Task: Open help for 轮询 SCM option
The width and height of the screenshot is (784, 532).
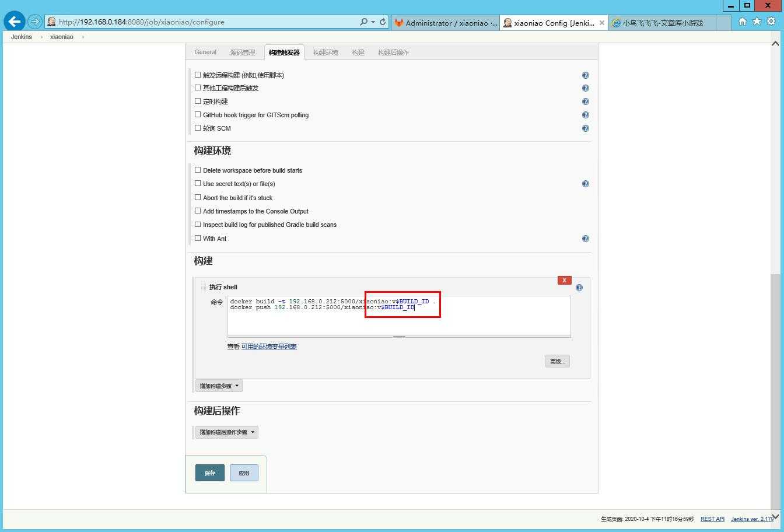Action: click(586, 128)
